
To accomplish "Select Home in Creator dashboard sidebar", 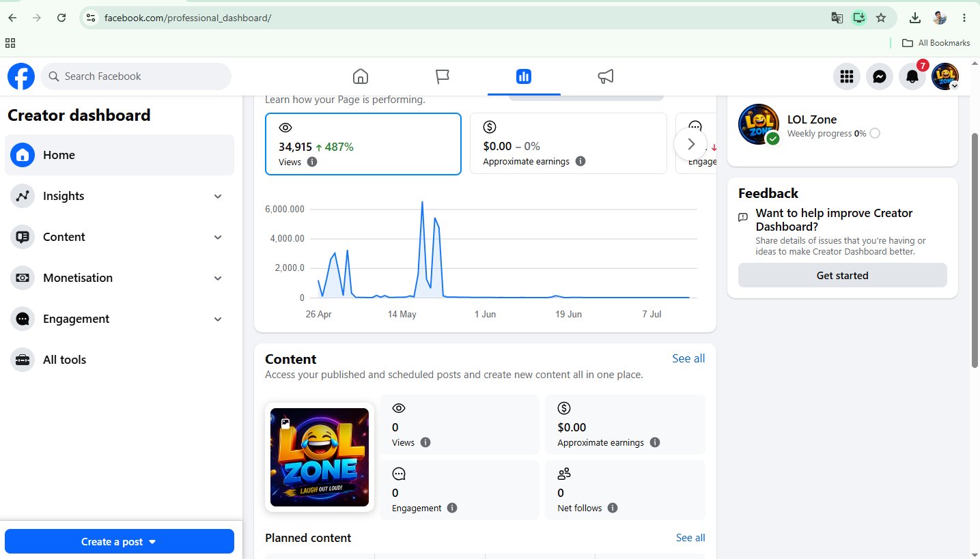I will pyautogui.click(x=120, y=155).
